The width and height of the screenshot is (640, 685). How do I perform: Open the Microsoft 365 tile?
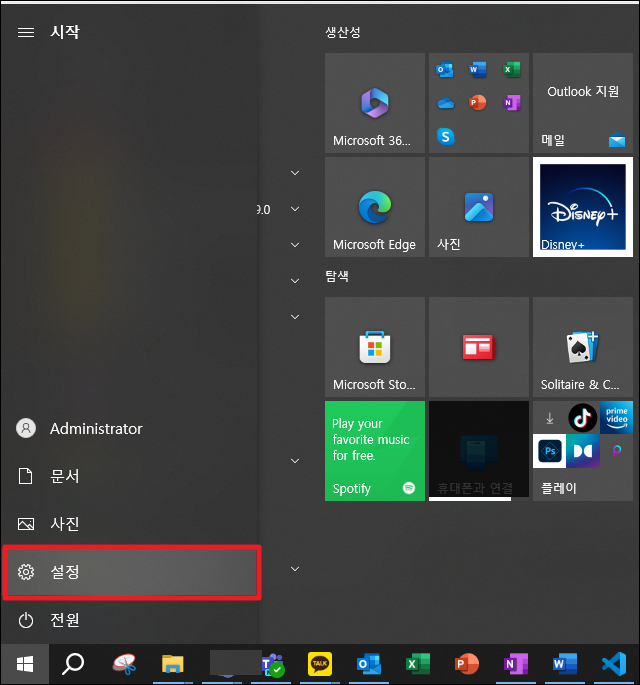[x=375, y=103]
